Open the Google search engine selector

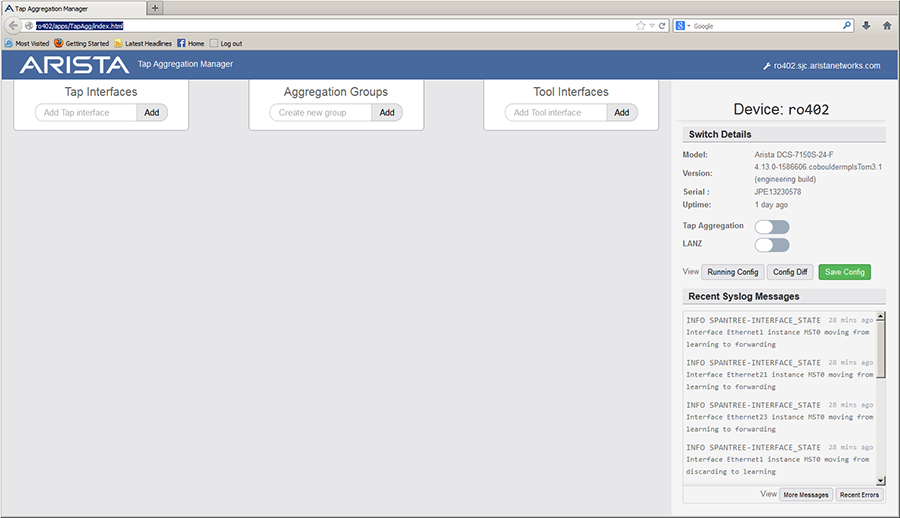click(682, 26)
